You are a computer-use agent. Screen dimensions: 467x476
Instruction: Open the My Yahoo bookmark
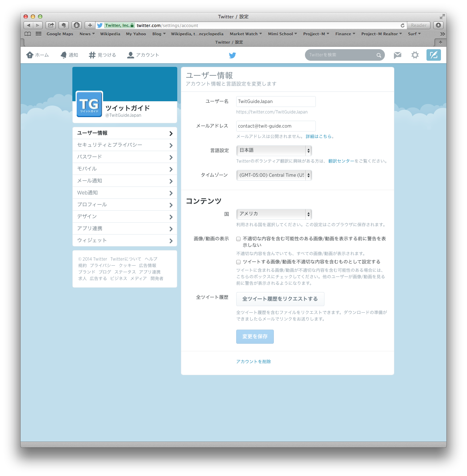tap(136, 34)
